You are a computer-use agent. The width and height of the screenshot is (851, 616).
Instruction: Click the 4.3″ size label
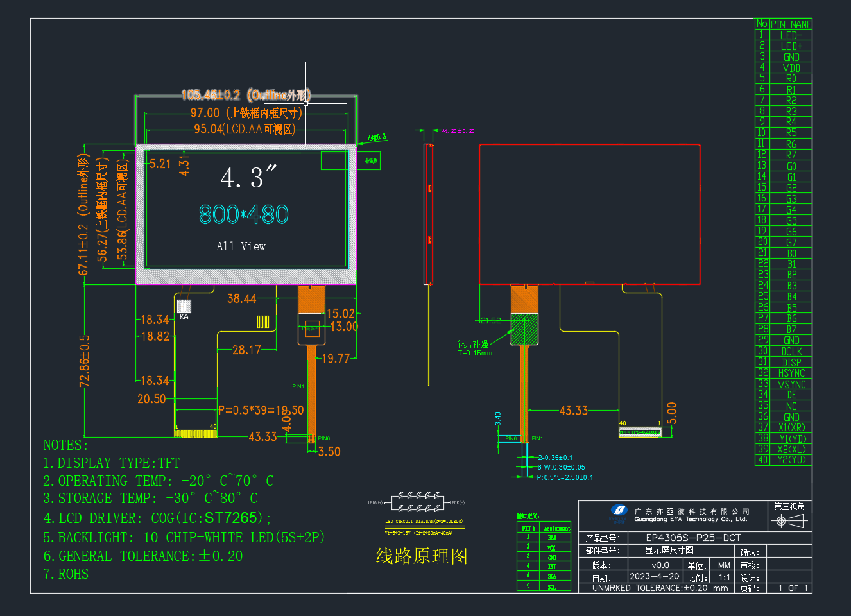coord(248,178)
